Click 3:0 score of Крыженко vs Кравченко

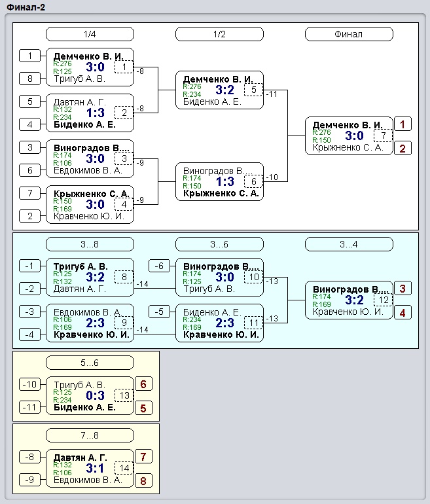(x=95, y=204)
